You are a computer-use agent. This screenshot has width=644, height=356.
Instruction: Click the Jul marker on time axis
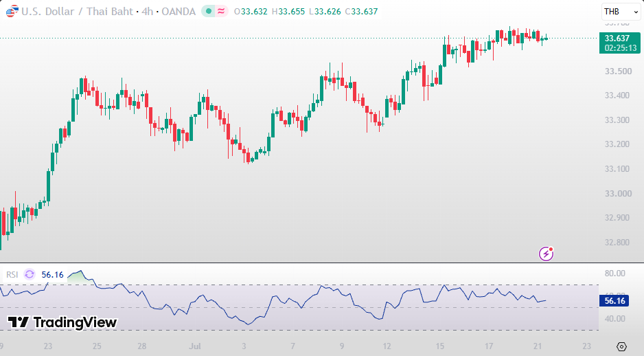(x=195, y=346)
